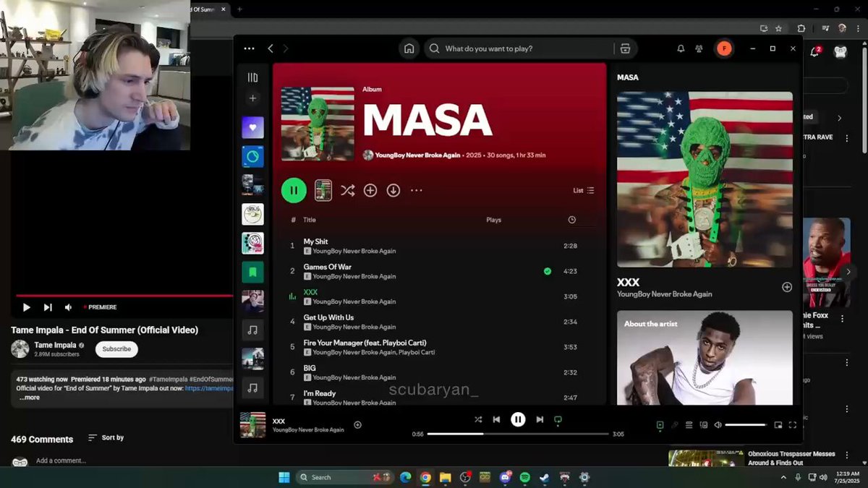Open Spotify three-dot app menu
The width and height of the screenshot is (868, 488).
[x=250, y=48]
